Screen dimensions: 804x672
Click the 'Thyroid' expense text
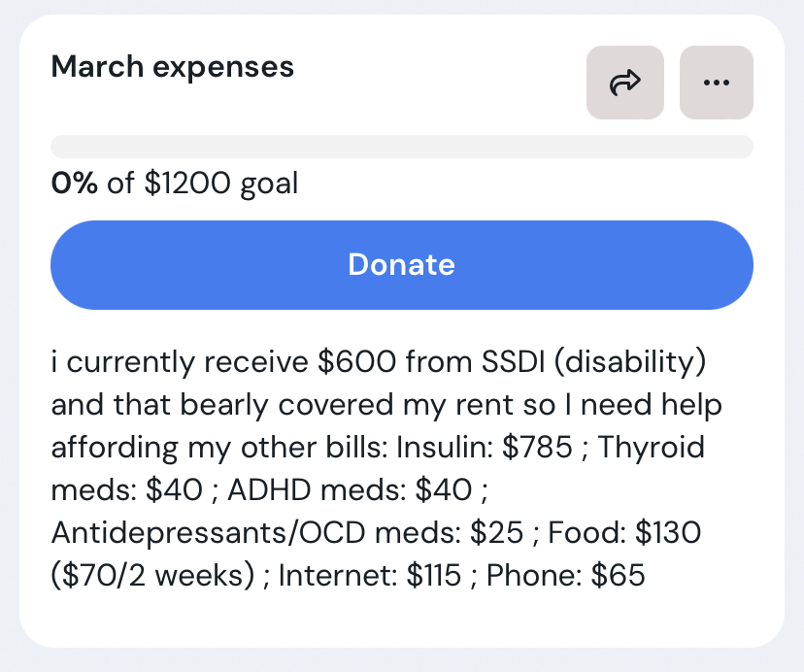click(x=651, y=448)
